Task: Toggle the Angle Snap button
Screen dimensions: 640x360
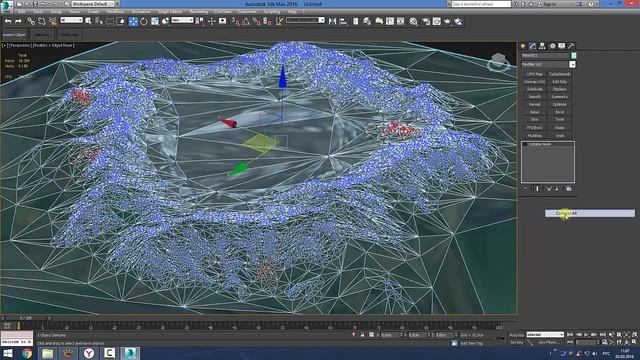Action: pos(246,21)
